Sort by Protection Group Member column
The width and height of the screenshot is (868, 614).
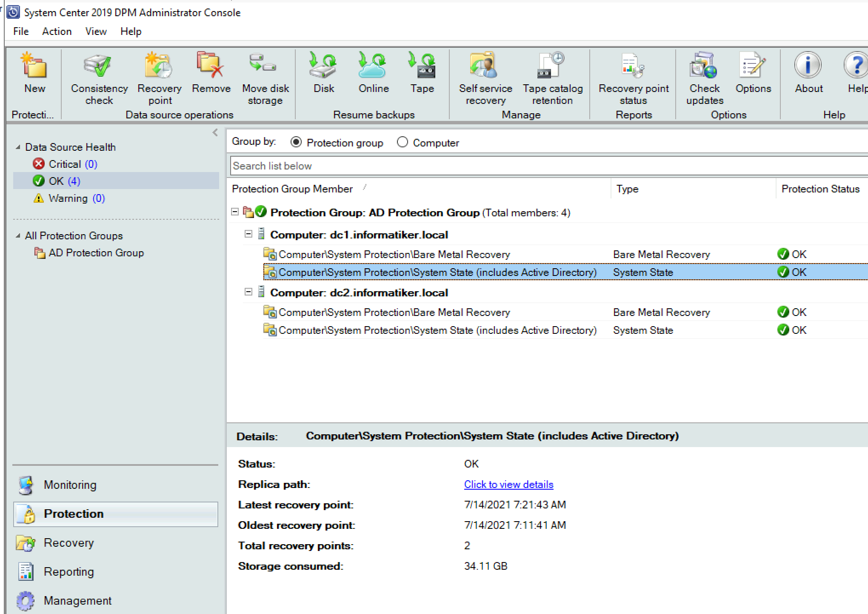click(x=292, y=189)
